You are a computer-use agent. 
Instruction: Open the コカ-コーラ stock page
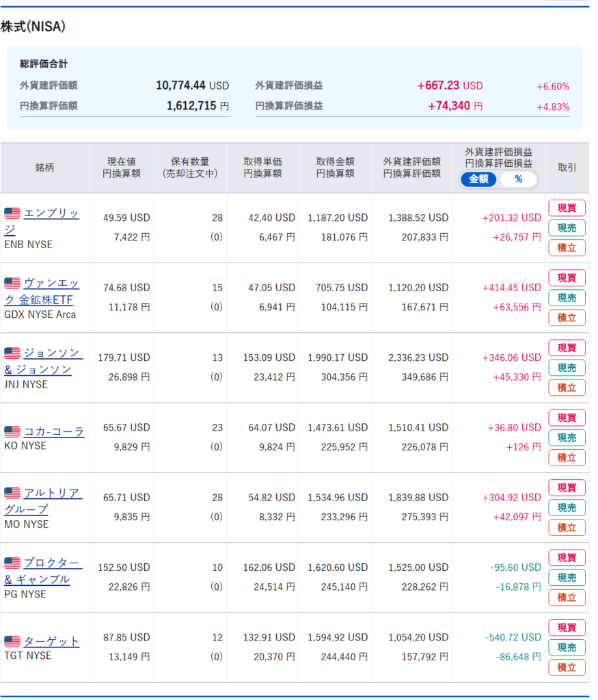point(54,432)
